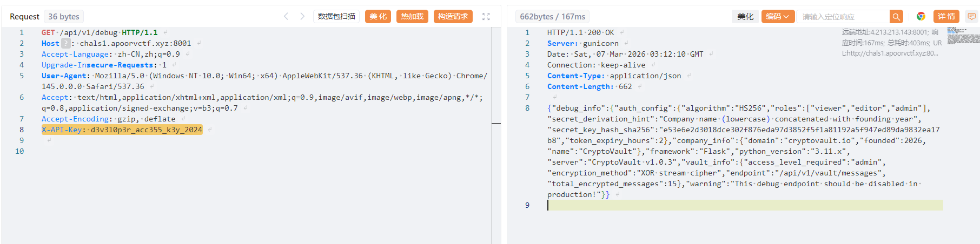Click the URL http://chals1.apoorvctf.xyz info
The height and width of the screenshot is (244, 980).
890,53
